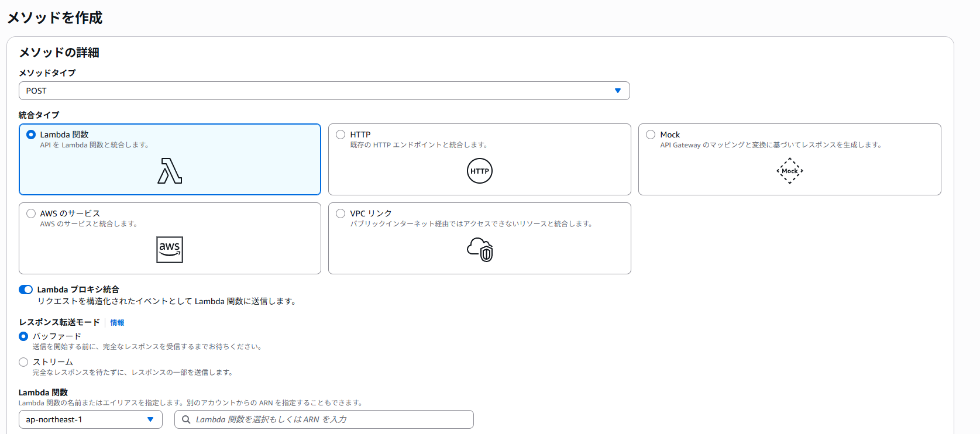Screen dimensions: 980x434
Task: Click the バッファード description about complete response
Action: 147,347
